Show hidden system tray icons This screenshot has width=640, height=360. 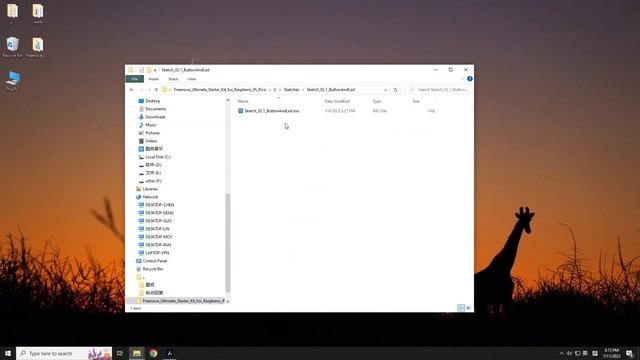(x=561, y=353)
